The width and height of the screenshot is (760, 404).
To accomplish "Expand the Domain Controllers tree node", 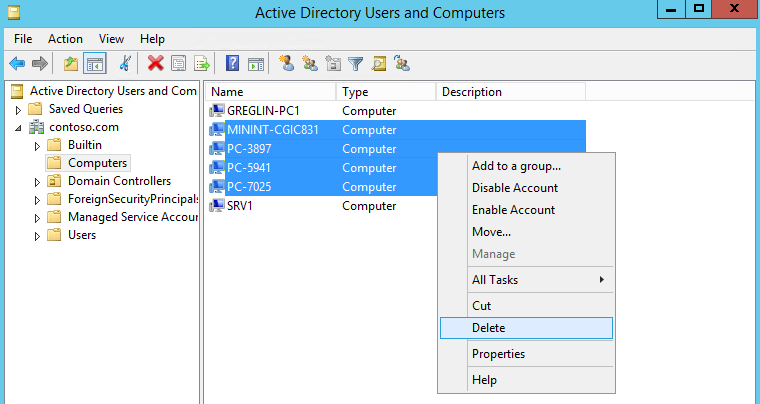I will coord(37,182).
